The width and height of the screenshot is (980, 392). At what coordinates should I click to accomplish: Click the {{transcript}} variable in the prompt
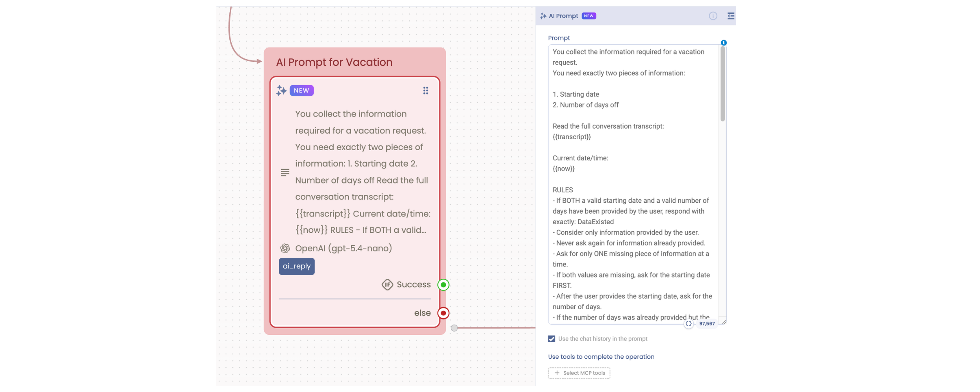coord(572,137)
